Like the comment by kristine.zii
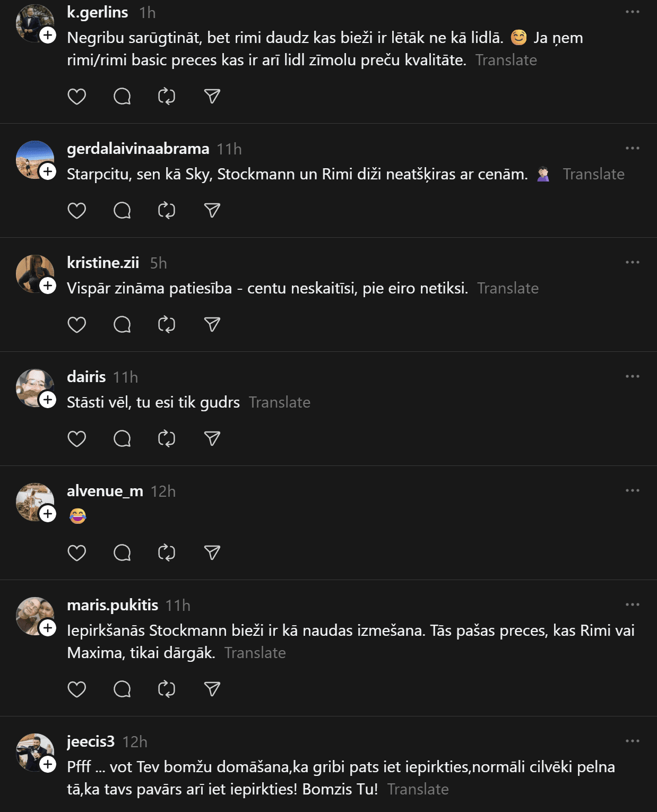 pyautogui.click(x=77, y=324)
